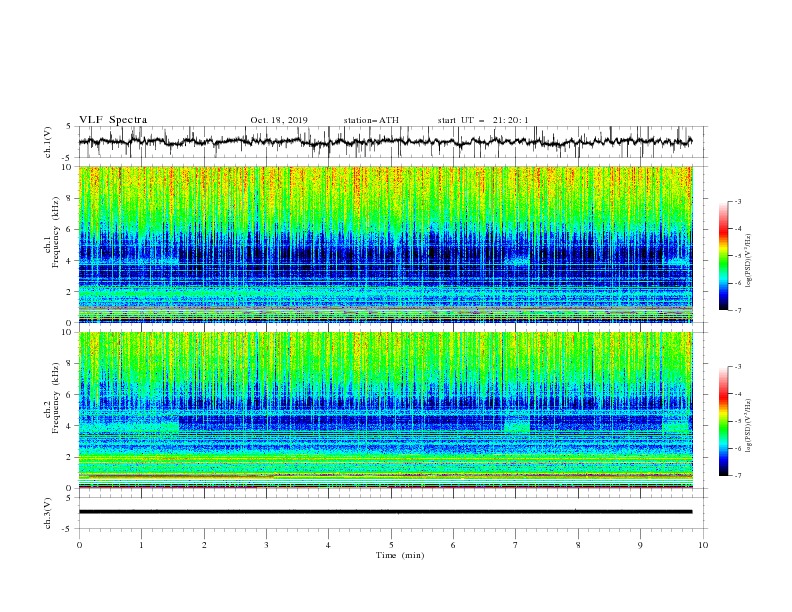Select the date text "Oct. 18, 2019"
This screenshot has height=612, width=792.
pyautogui.click(x=279, y=120)
